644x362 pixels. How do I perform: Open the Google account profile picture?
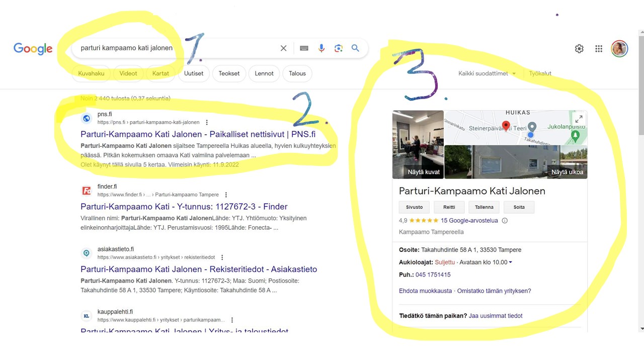tap(619, 49)
